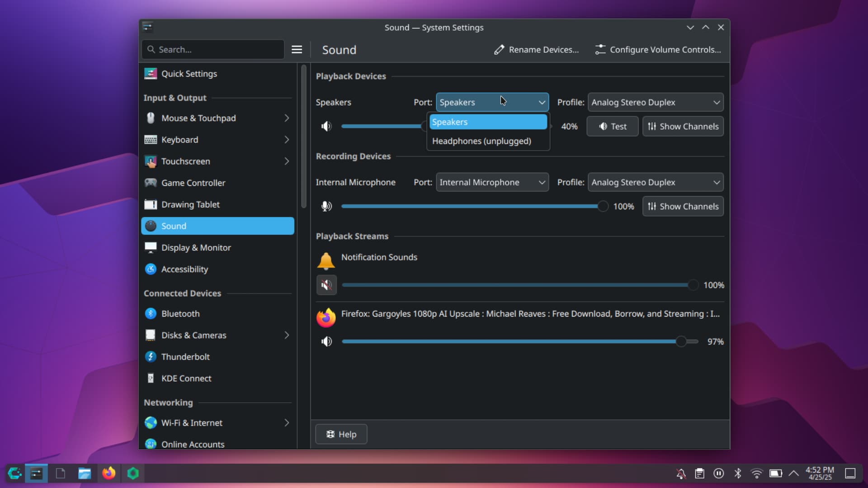Click the Firefox stream volume slider
Viewport: 868px width, 488px height.
click(520, 341)
